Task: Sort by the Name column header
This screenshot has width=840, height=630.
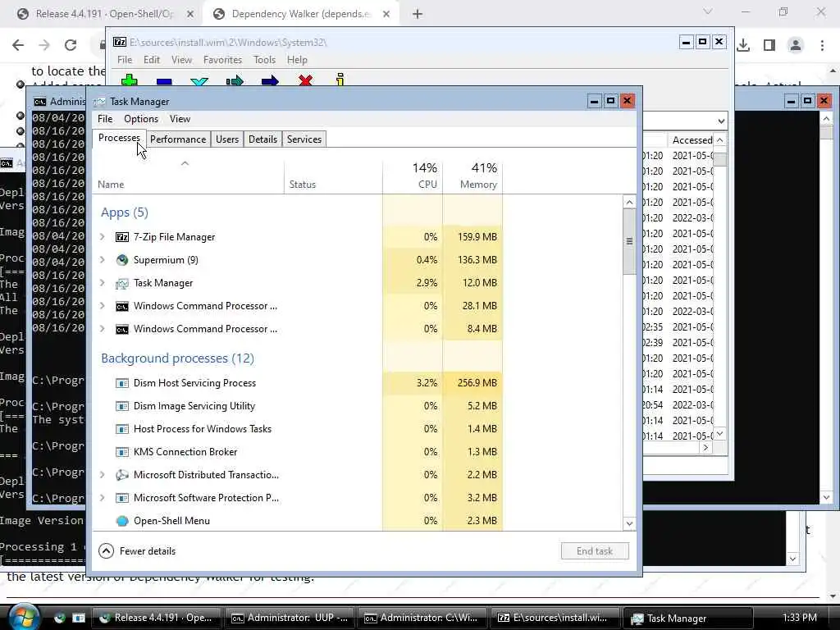Action: [x=188, y=176]
